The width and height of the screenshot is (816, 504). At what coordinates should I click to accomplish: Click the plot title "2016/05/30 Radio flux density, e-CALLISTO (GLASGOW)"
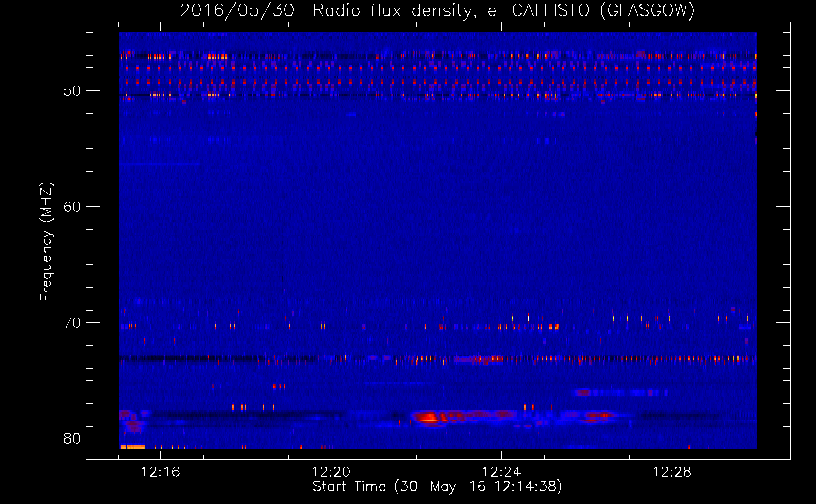tap(437, 10)
